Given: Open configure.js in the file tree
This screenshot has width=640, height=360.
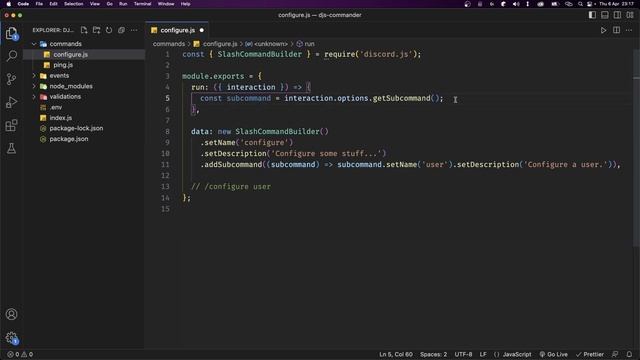Looking at the screenshot, I should click(70, 54).
